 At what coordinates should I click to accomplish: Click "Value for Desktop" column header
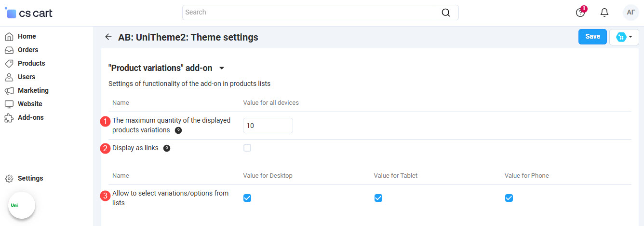pos(268,176)
